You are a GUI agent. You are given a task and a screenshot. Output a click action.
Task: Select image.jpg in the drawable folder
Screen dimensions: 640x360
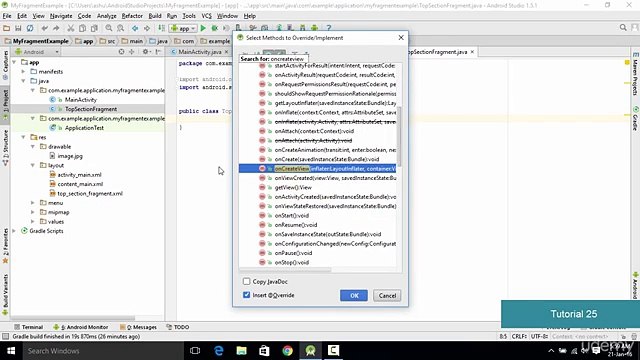(x=66, y=156)
